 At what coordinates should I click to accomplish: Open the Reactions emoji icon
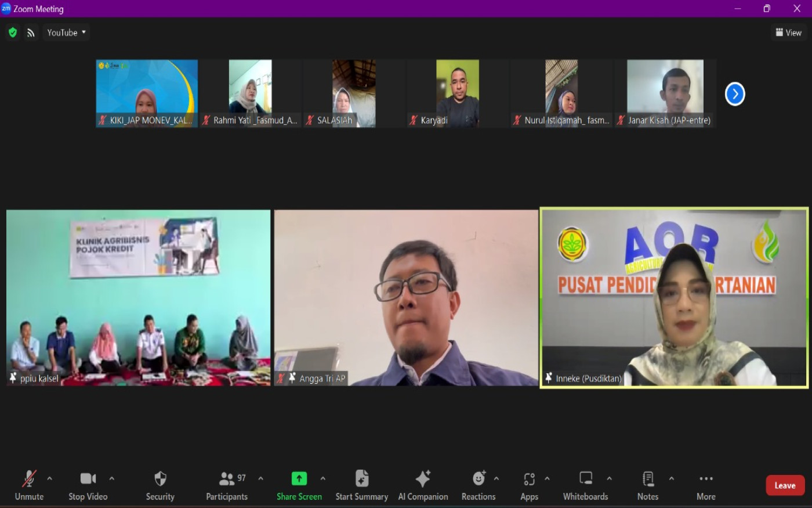point(478,479)
